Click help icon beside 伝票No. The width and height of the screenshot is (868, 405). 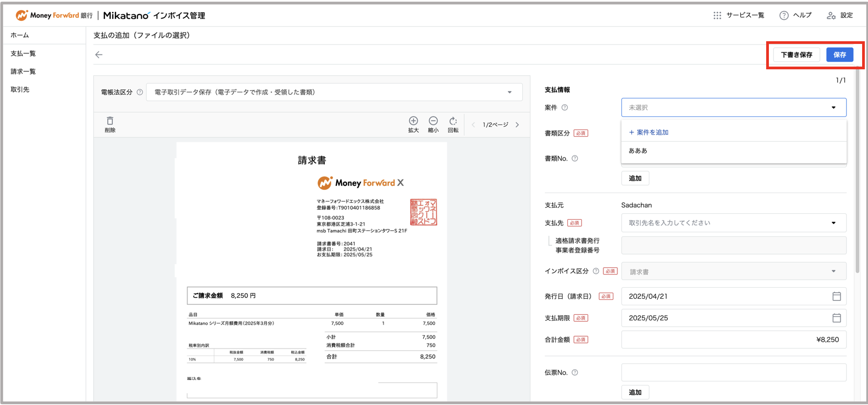[x=575, y=372]
